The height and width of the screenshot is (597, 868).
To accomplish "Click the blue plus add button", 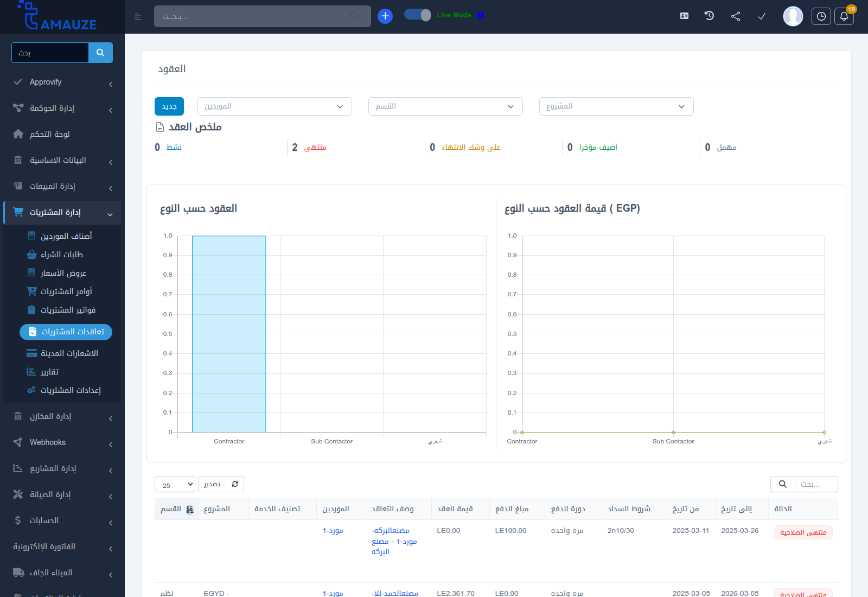I will [x=385, y=16].
